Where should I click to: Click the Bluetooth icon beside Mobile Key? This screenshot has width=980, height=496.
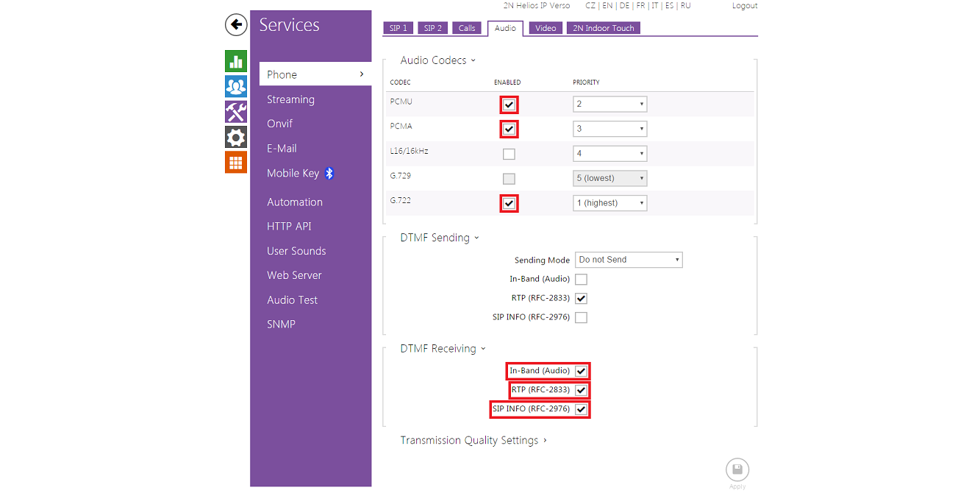330,173
